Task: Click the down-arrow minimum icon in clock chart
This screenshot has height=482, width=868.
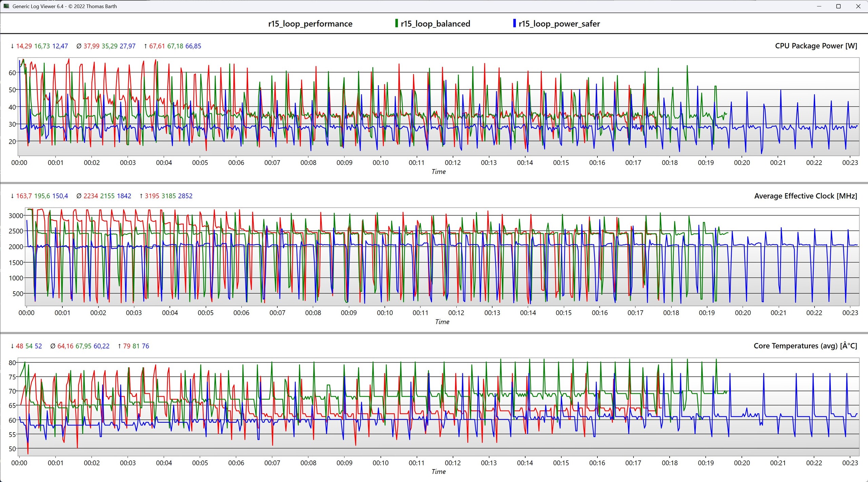Action: point(13,196)
